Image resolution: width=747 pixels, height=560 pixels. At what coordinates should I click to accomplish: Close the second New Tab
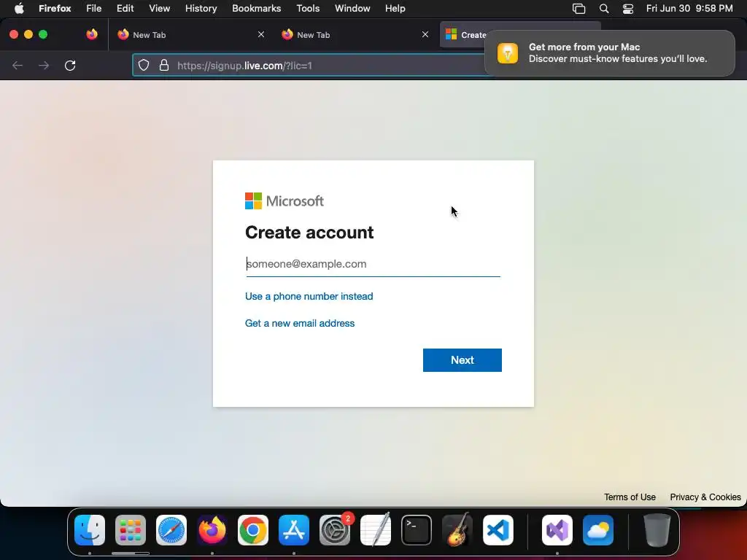(x=425, y=34)
